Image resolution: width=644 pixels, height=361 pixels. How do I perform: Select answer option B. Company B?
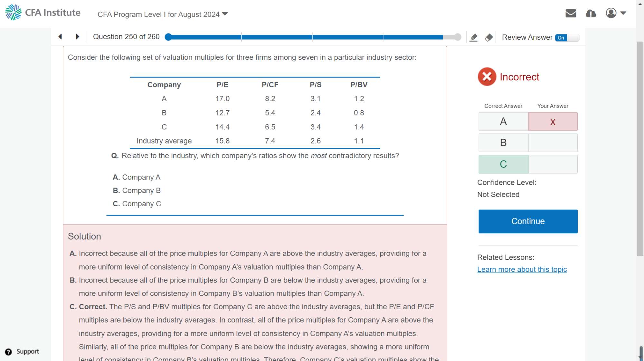tap(137, 190)
